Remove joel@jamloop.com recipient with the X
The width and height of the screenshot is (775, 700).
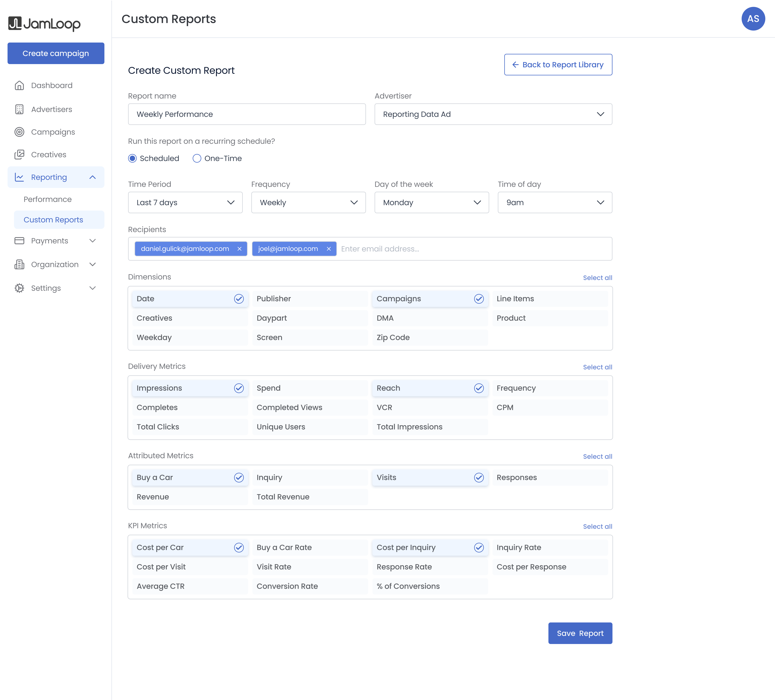(x=329, y=249)
